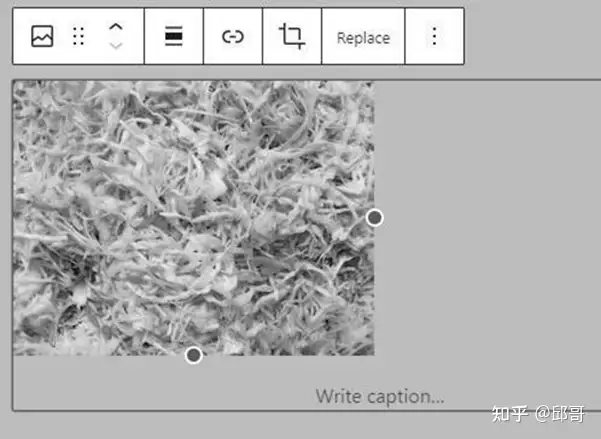601x439 pixels.
Task: Click the Replace button
Action: pyautogui.click(x=363, y=38)
